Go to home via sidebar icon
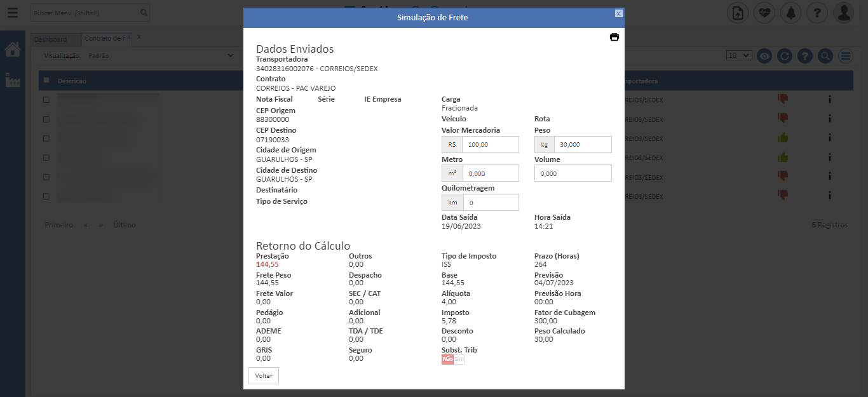Image resolution: width=868 pixels, height=397 pixels. point(12,49)
